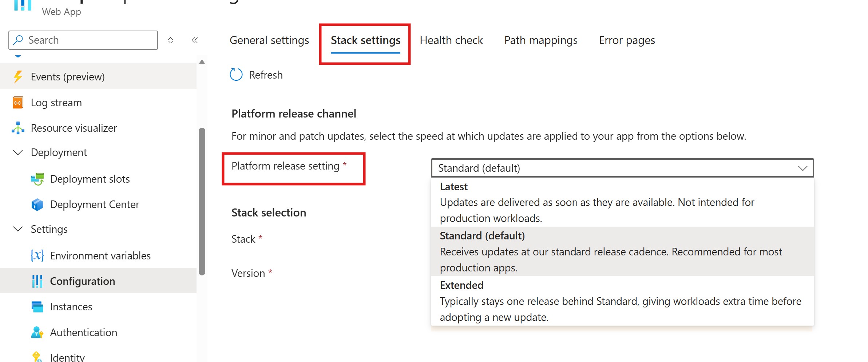Open the Path mappings tab
Image resolution: width=868 pixels, height=362 pixels.
pos(541,40)
